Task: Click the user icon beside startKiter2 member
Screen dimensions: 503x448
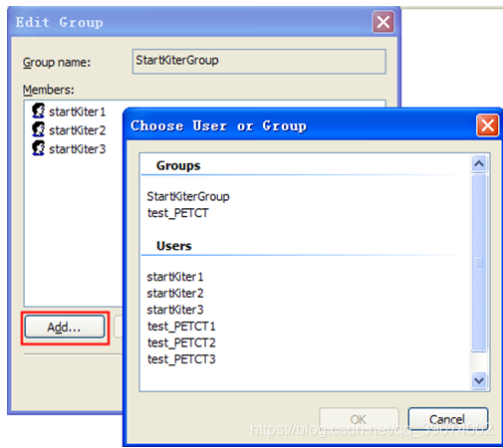Action: 39,129
